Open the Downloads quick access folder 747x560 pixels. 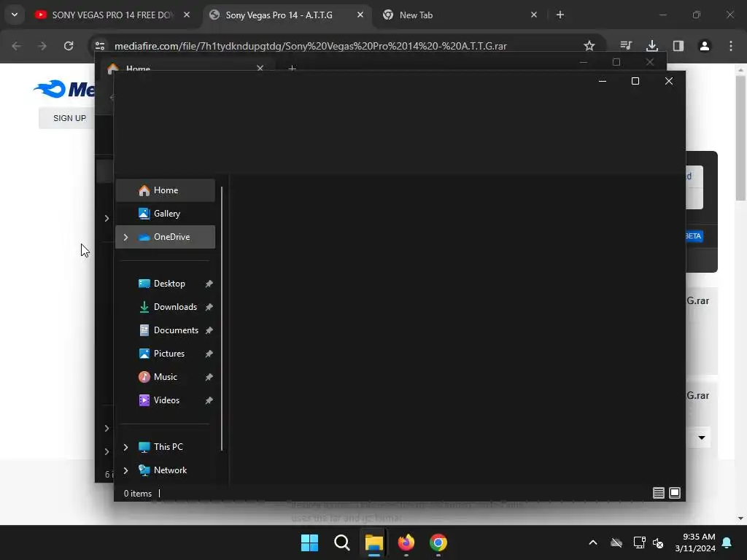(x=174, y=307)
